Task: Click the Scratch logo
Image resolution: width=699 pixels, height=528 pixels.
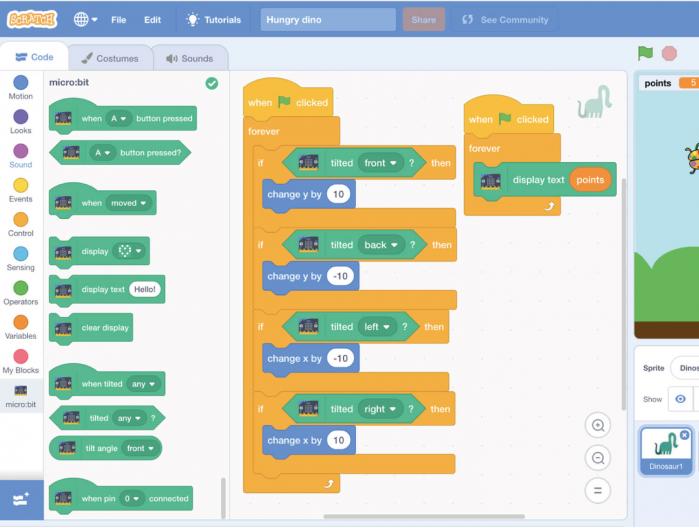Action: pyautogui.click(x=32, y=20)
